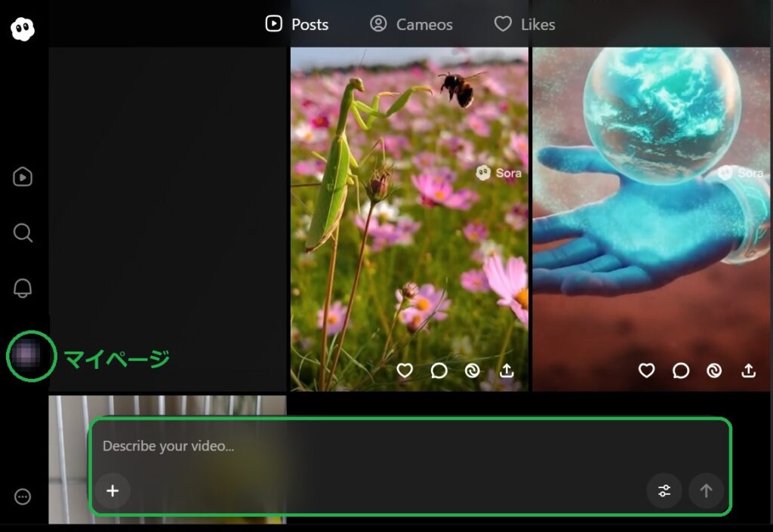
Task: Share the praying mantis video
Action: 507,371
